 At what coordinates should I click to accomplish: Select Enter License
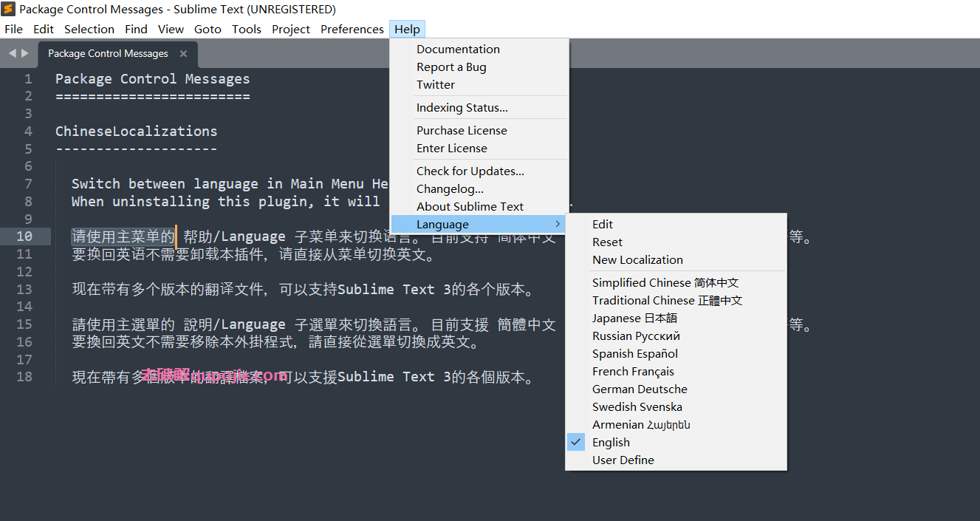click(x=479, y=148)
